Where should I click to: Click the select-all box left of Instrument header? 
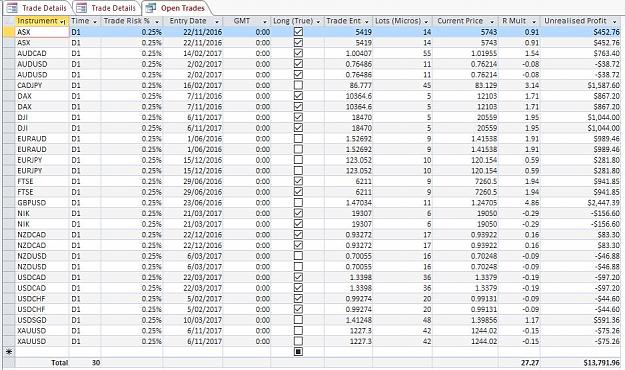(9, 21)
